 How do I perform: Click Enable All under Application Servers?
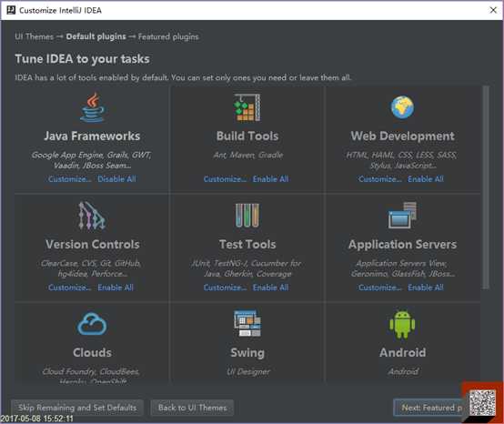coord(426,288)
